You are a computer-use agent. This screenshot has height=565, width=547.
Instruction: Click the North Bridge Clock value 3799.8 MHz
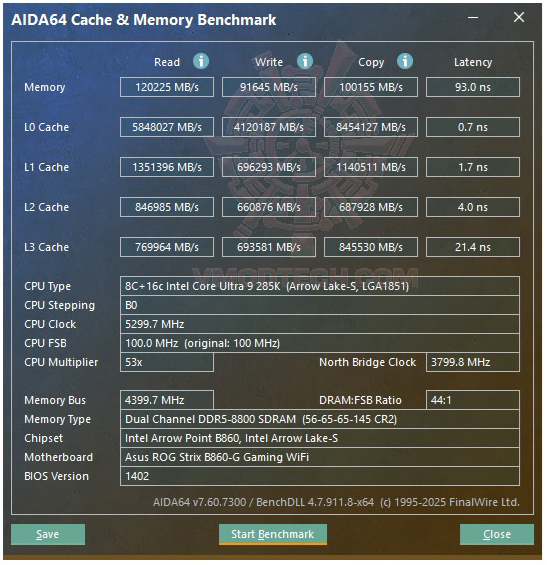[473, 362]
